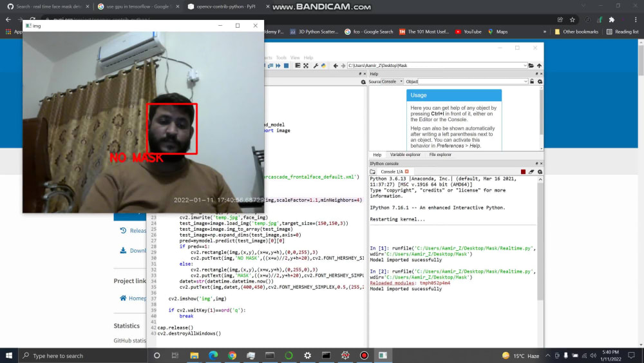This screenshot has width=644, height=363.
Task: Undock the IPython console pane
Action: pos(536,163)
